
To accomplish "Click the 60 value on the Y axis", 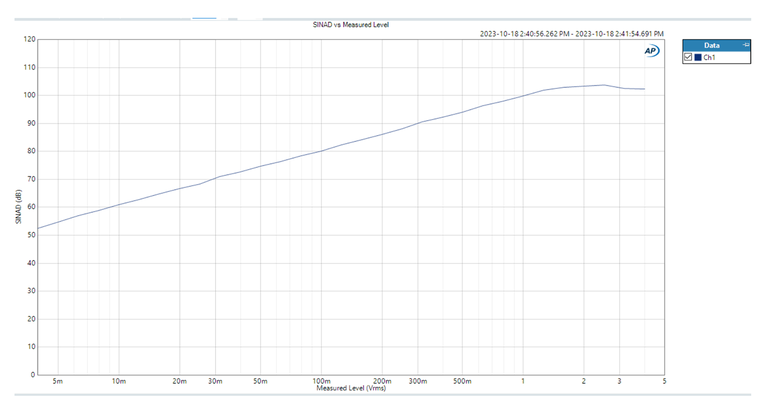I will coord(31,207).
